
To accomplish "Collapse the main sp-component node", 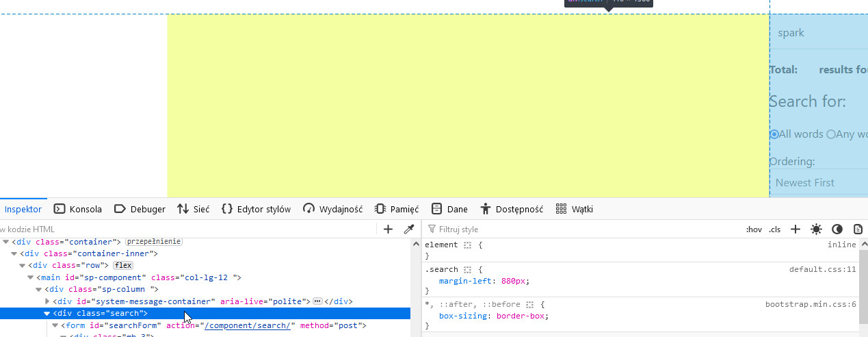I will [x=31, y=277].
